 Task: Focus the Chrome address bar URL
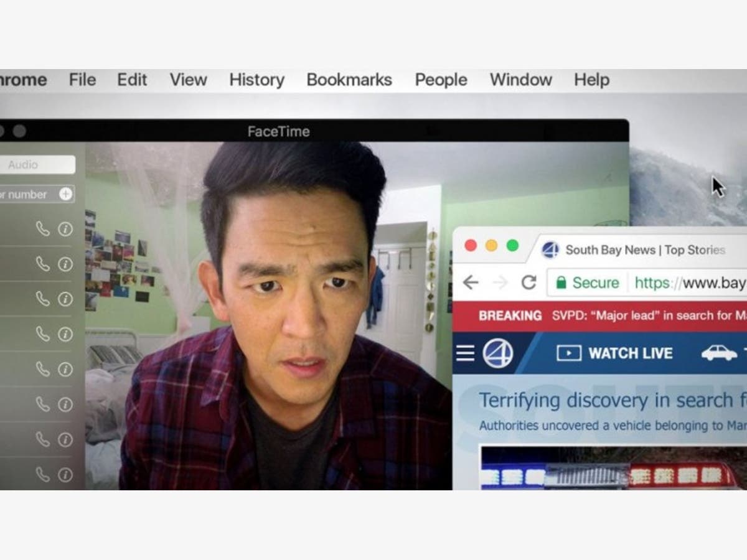click(690, 283)
